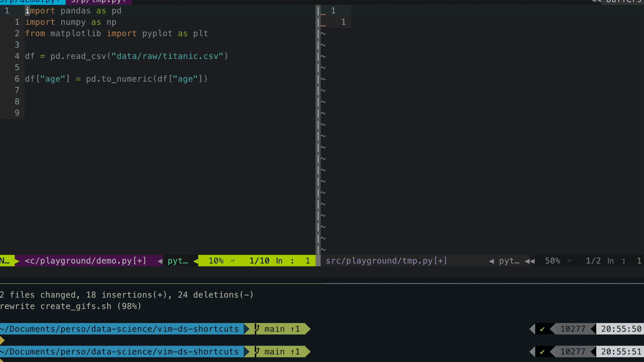Click the checkmark status icon at 20:55:51

(542, 352)
